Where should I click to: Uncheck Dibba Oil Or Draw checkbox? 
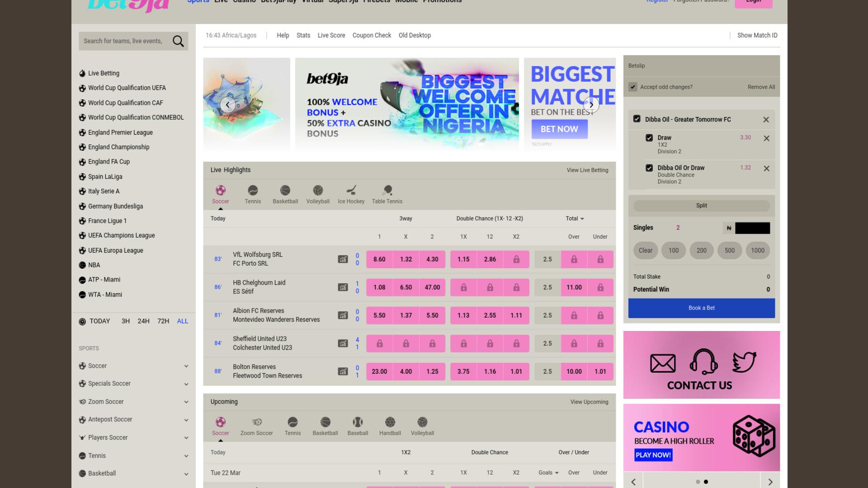pos(649,168)
